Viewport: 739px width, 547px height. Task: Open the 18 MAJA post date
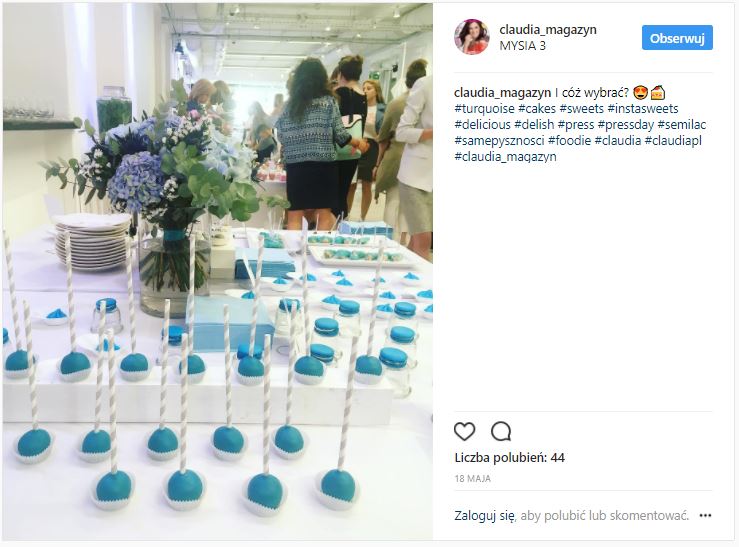pyautogui.click(x=473, y=479)
